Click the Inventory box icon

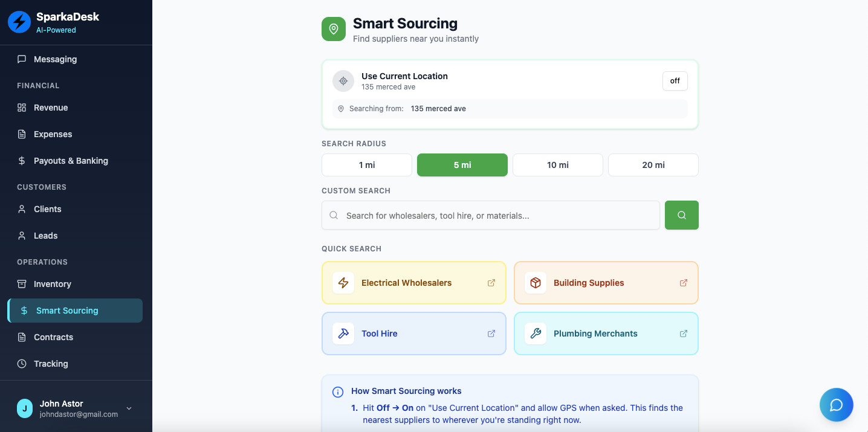coord(22,284)
